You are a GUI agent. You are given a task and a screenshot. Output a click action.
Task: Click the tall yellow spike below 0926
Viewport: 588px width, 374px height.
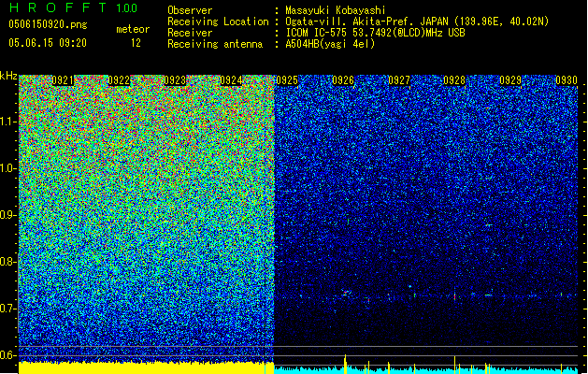[345, 364]
